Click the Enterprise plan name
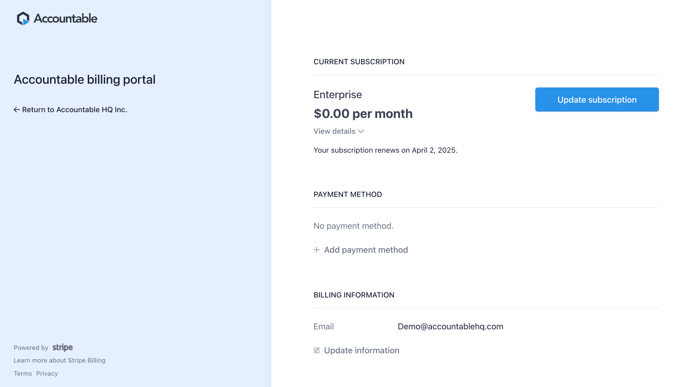Screen dimensions: 688x387 pos(337,94)
